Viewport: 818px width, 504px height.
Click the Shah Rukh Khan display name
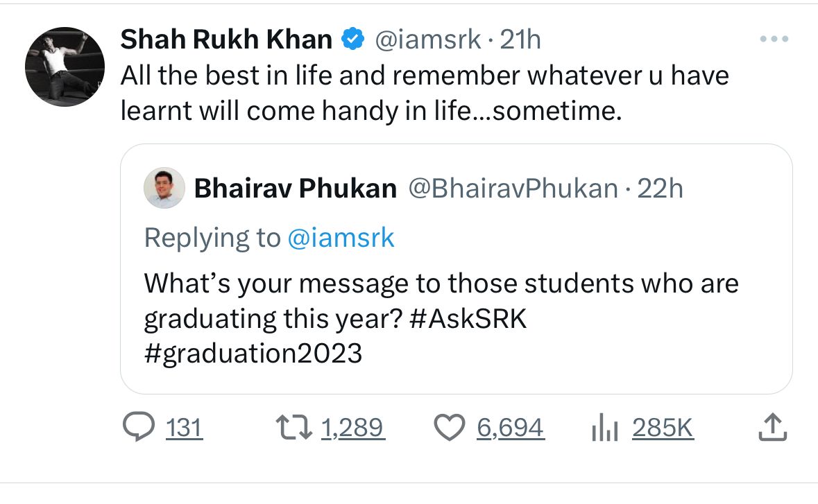[226, 40]
